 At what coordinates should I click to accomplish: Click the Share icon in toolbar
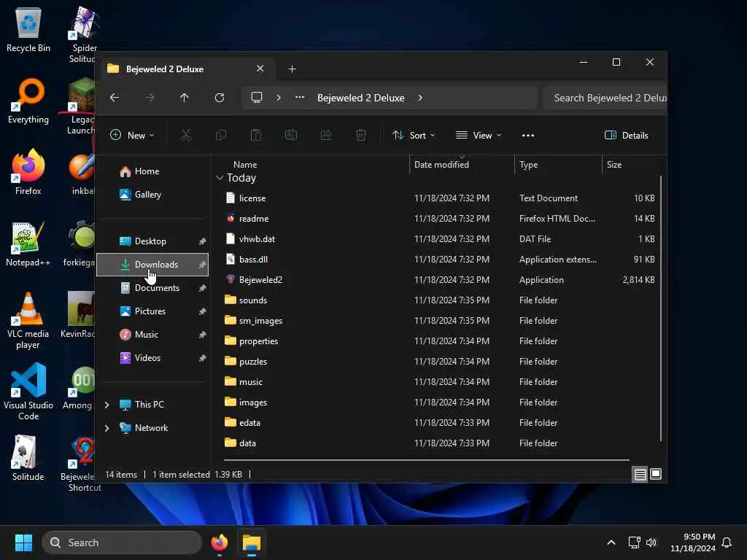point(326,135)
